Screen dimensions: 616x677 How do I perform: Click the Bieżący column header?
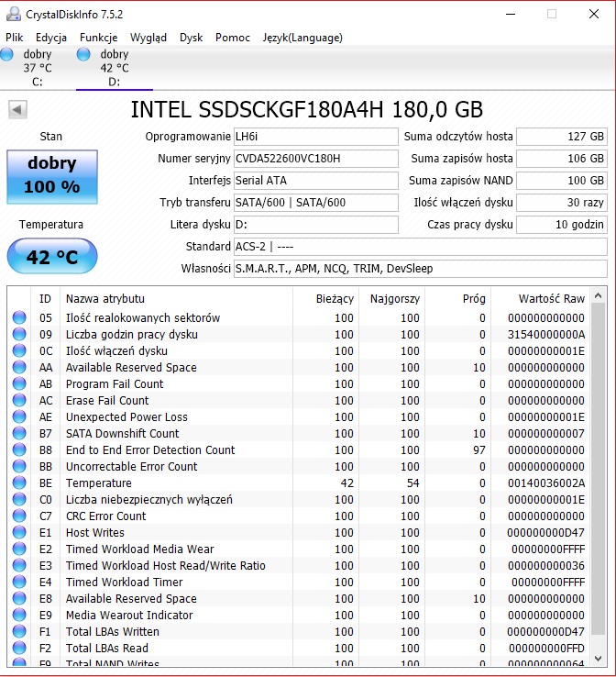pyautogui.click(x=325, y=299)
